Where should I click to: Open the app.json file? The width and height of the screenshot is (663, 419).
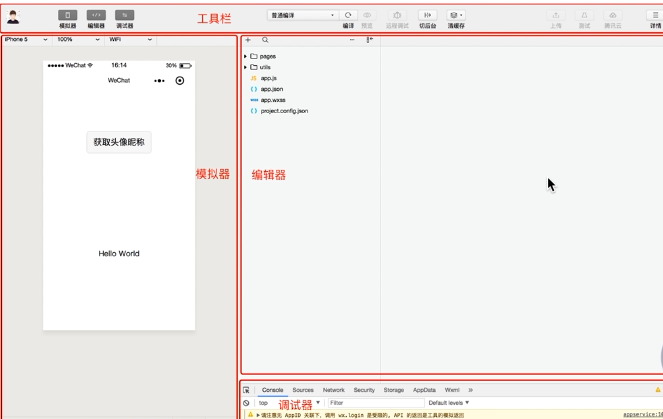pyautogui.click(x=271, y=89)
